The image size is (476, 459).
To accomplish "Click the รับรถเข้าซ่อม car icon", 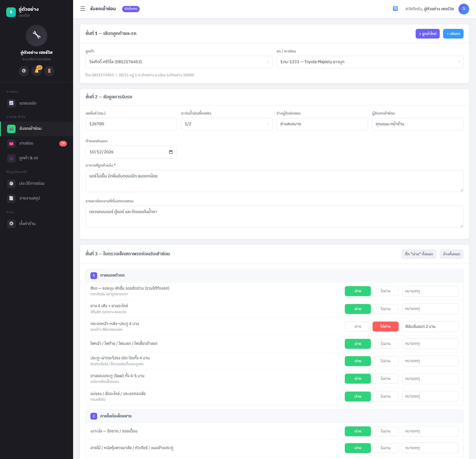I will pos(11,129).
